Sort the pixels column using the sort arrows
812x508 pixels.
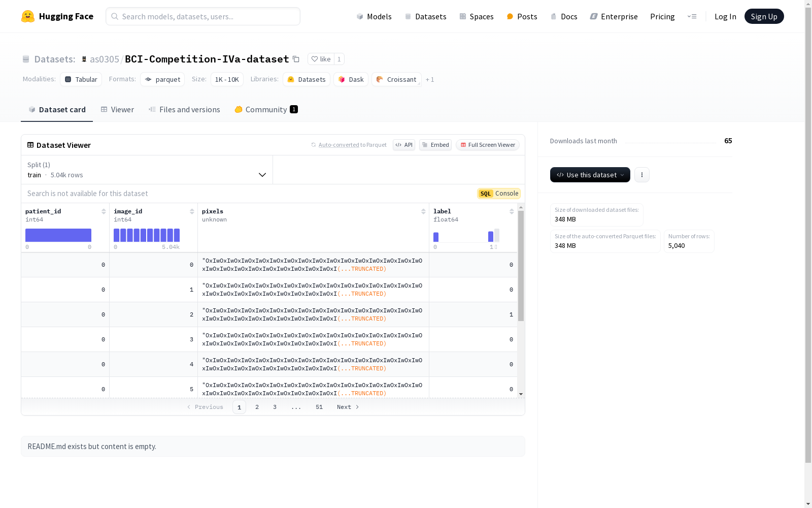(x=423, y=211)
